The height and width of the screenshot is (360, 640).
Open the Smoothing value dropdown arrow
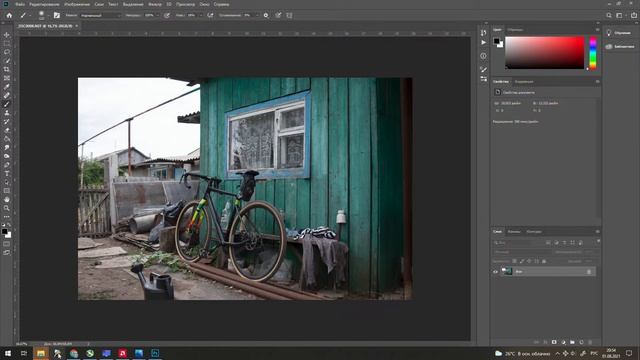click(257, 15)
